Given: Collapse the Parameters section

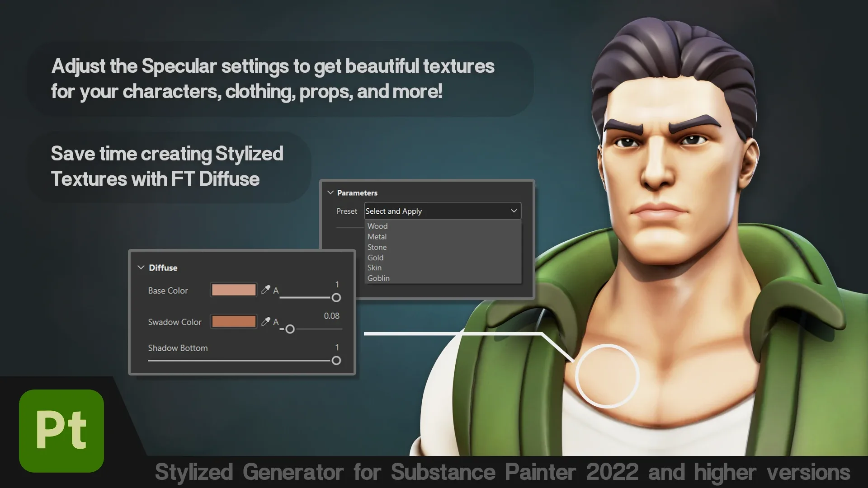Looking at the screenshot, I should tap(330, 192).
